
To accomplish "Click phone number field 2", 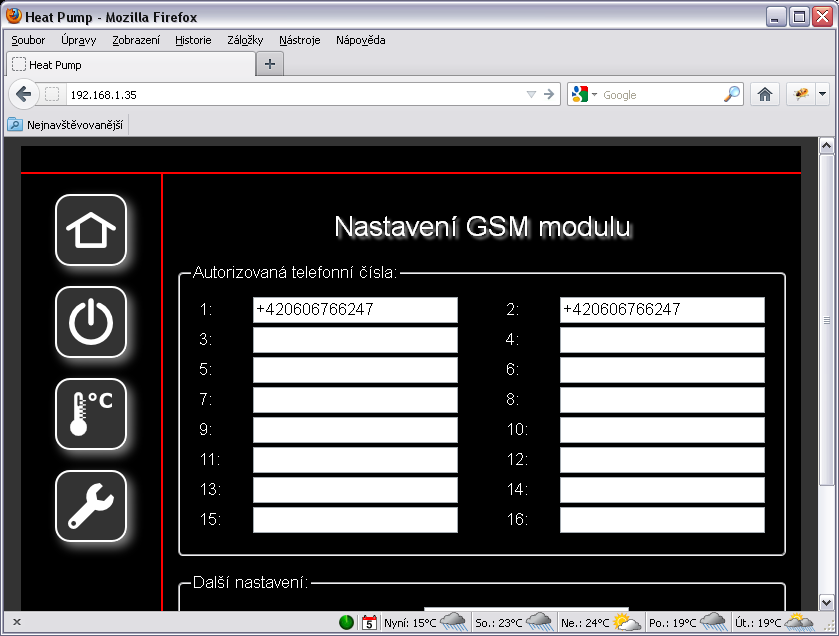I will coord(662,310).
